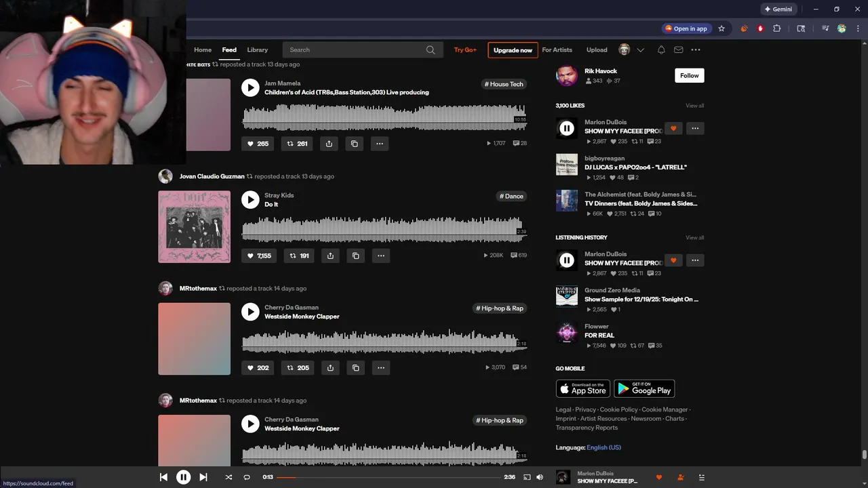Open messages envelope icon
The height and width of the screenshot is (488, 868).
pyautogui.click(x=678, y=49)
